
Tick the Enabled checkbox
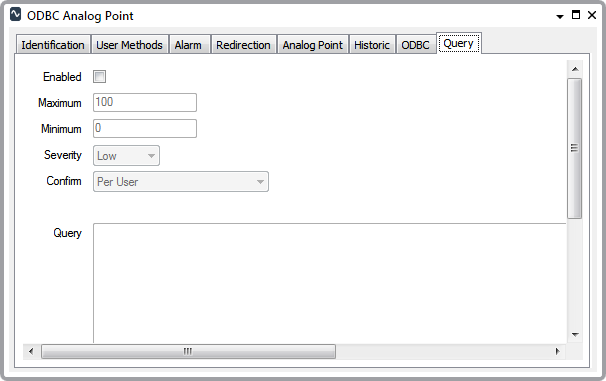point(99,77)
